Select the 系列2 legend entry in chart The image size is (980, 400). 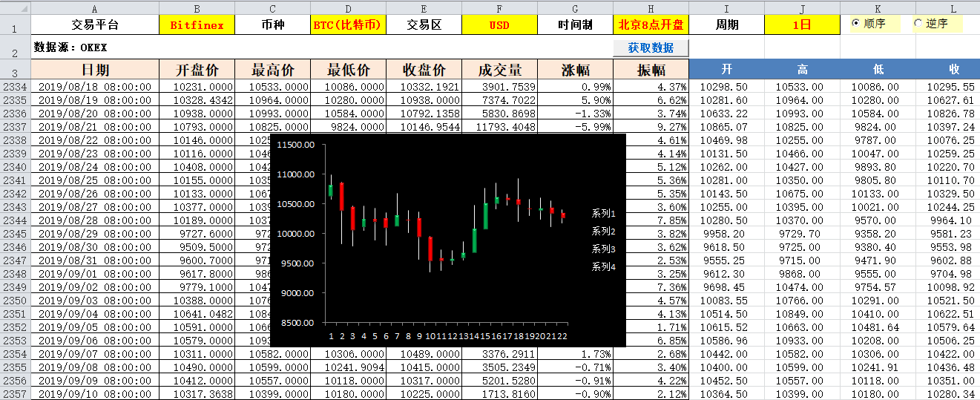pos(603,231)
